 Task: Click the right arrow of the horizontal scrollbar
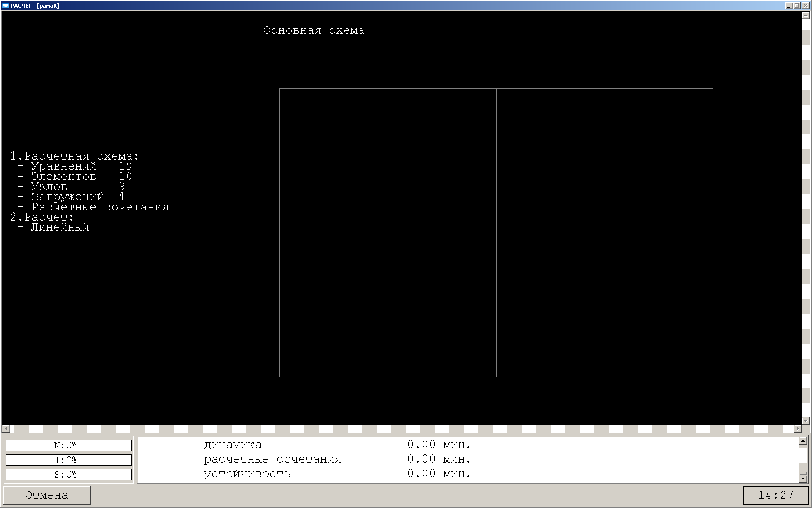click(798, 429)
